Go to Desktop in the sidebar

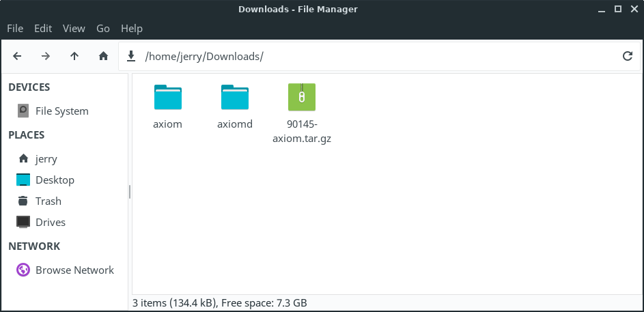click(x=55, y=180)
